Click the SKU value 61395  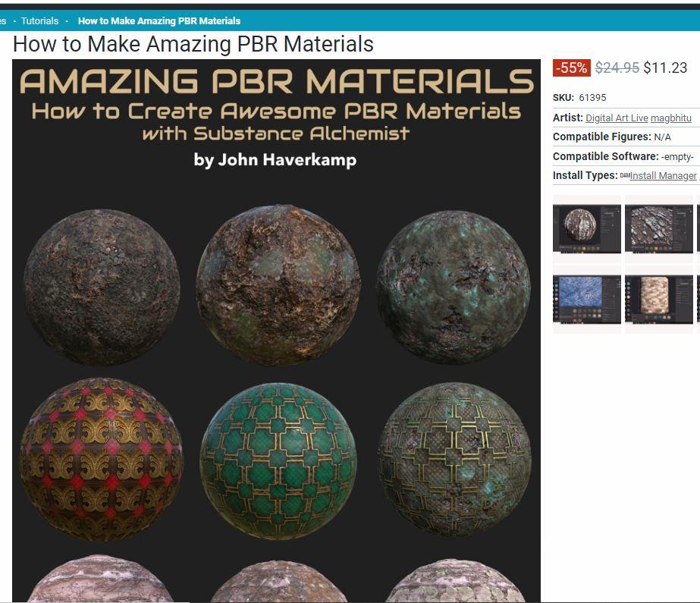tap(592, 98)
